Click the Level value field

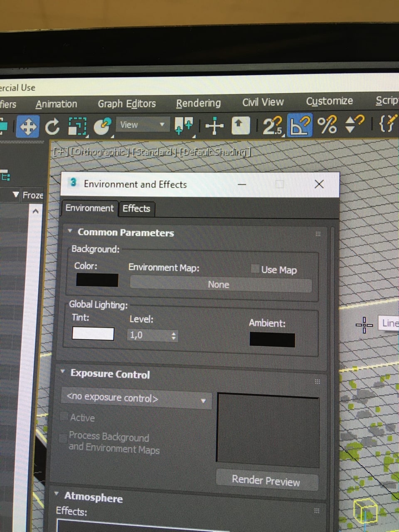coord(148,335)
